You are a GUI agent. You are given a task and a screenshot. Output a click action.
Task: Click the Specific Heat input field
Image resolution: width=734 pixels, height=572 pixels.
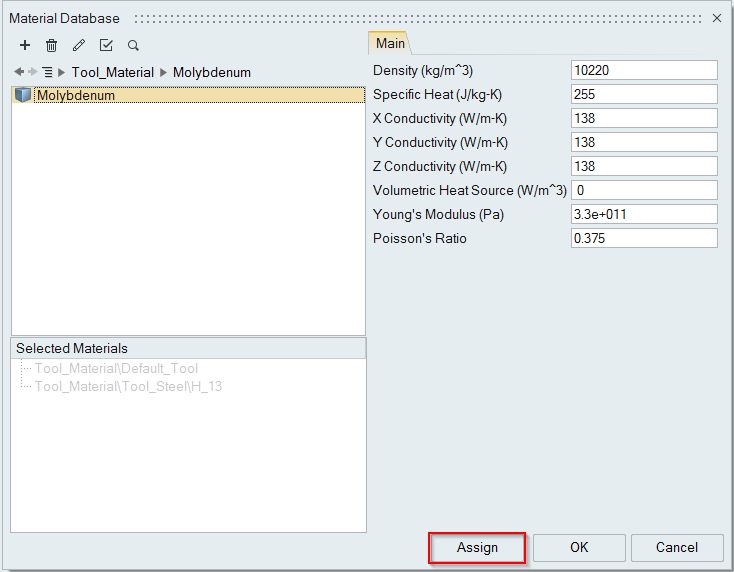click(644, 94)
